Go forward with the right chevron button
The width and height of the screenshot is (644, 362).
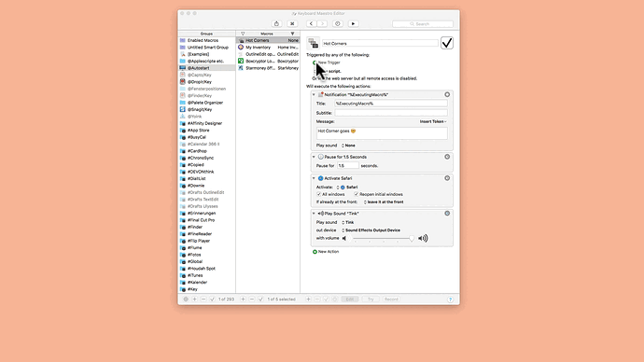click(322, 24)
